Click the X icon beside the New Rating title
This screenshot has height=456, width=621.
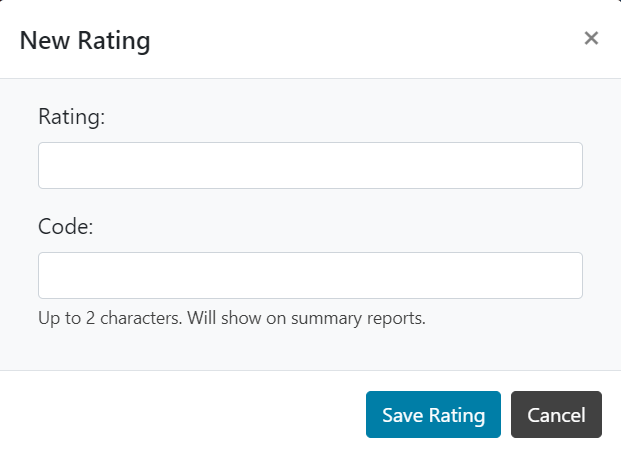tap(591, 38)
